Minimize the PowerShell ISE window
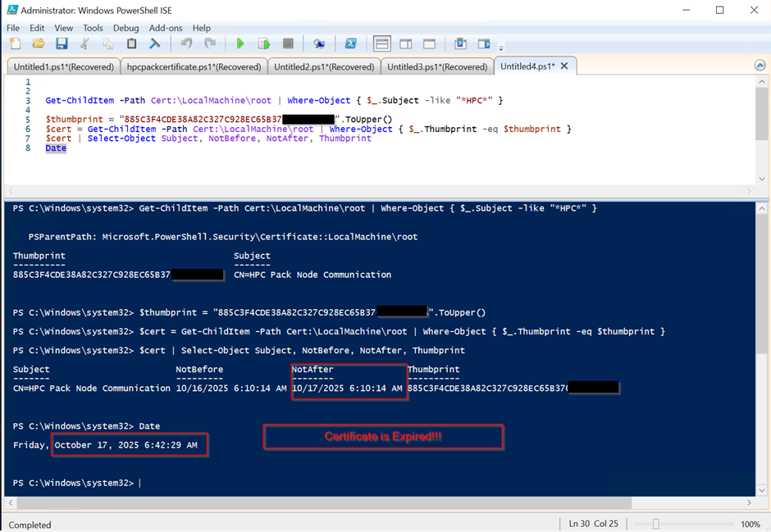The width and height of the screenshot is (771, 532). [x=687, y=11]
